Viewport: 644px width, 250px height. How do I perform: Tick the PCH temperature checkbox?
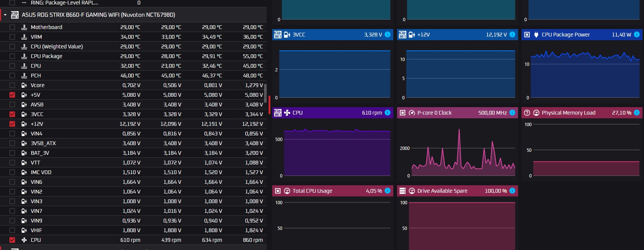[12, 76]
